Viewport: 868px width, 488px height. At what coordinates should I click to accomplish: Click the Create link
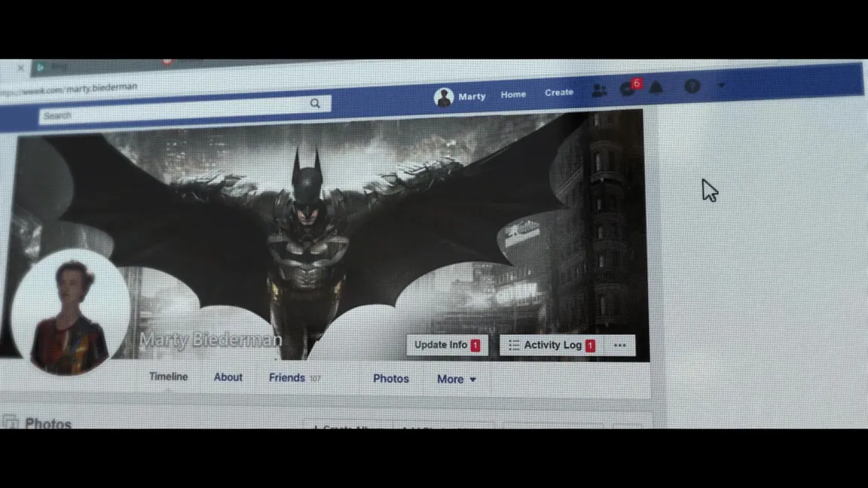click(558, 93)
